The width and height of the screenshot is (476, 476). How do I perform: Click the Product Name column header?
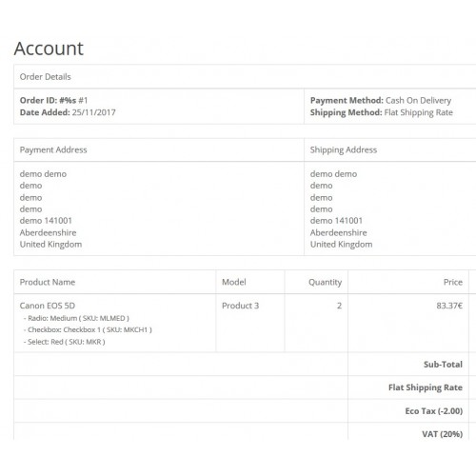[48, 282]
